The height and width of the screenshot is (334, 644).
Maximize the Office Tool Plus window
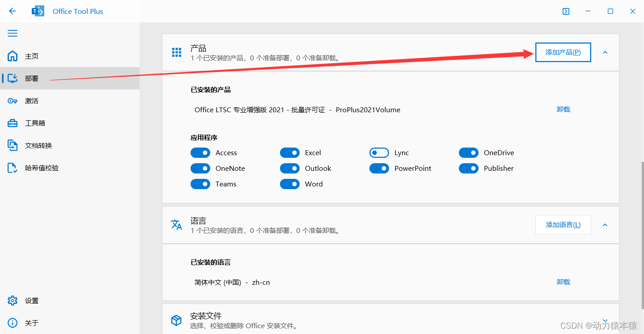[610, 11]
